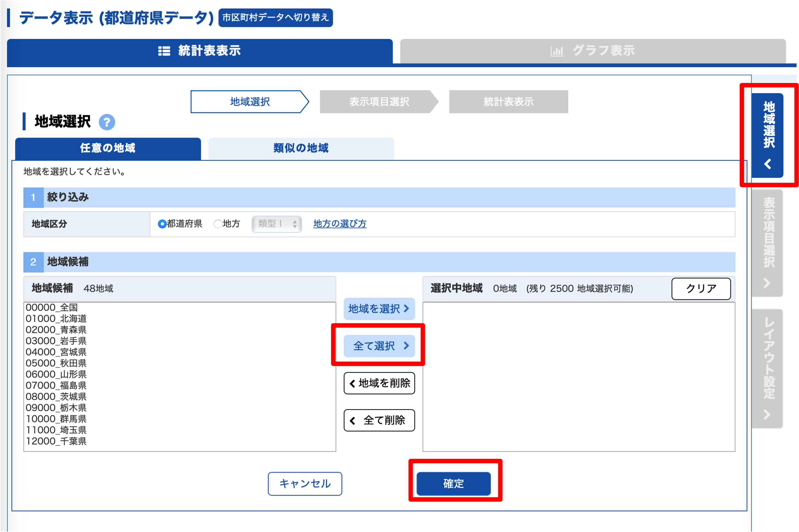Viewport: 799px width, 532px height.
Task: Click the 全て選択 button
Action: tap(379, 346)
